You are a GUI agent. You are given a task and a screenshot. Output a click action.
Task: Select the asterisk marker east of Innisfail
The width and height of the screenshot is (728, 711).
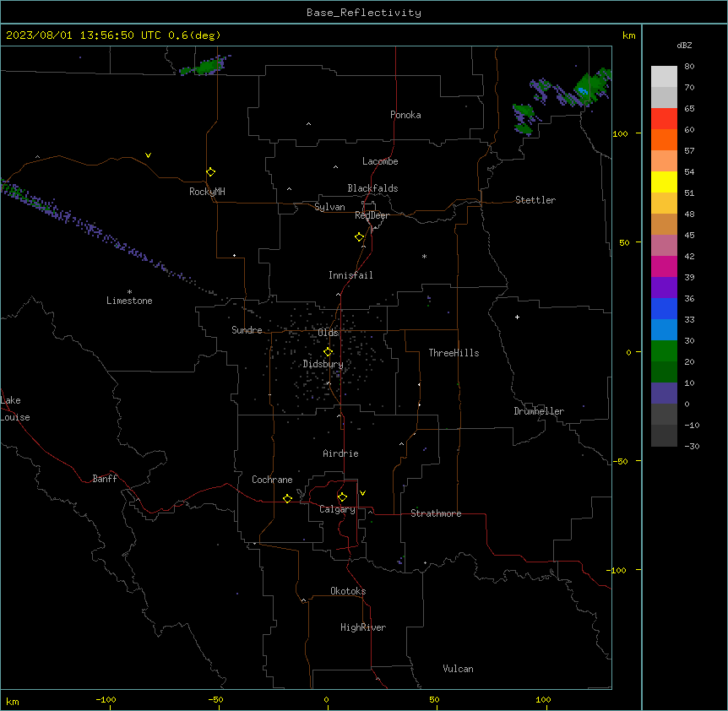424,256
